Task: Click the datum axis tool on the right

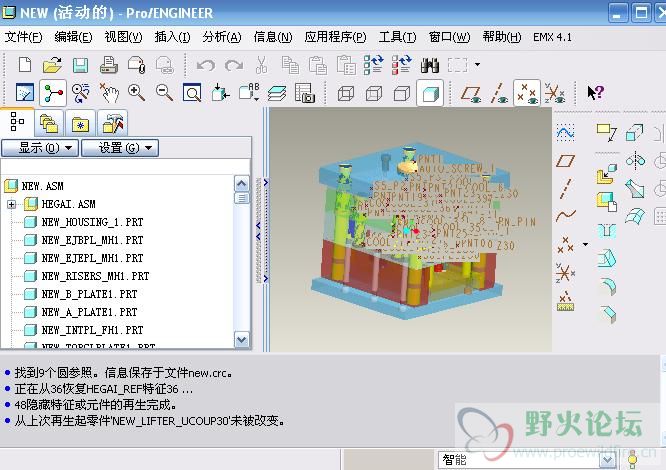Action: click(565, 189)
